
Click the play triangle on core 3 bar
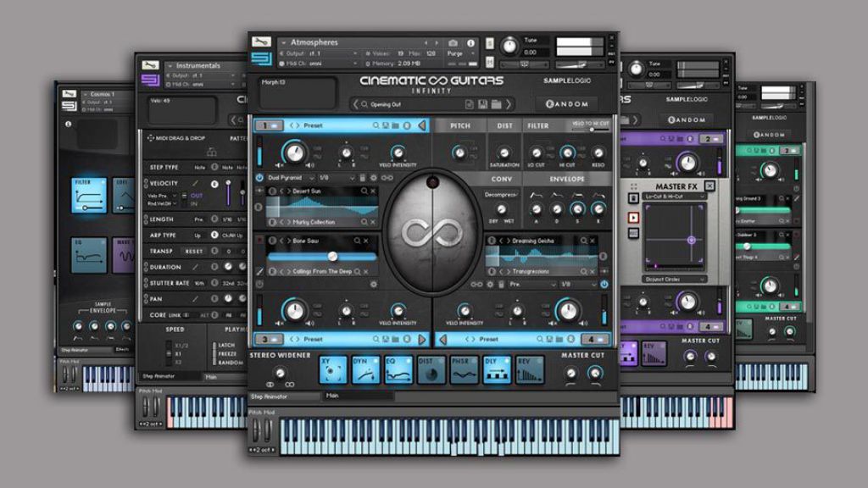point(422,339)
